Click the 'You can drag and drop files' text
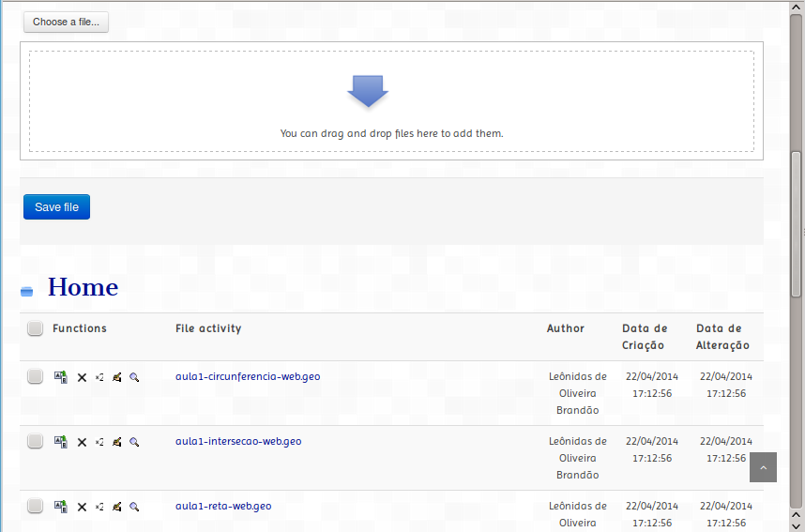805x532 pixels. click(392, 133)
